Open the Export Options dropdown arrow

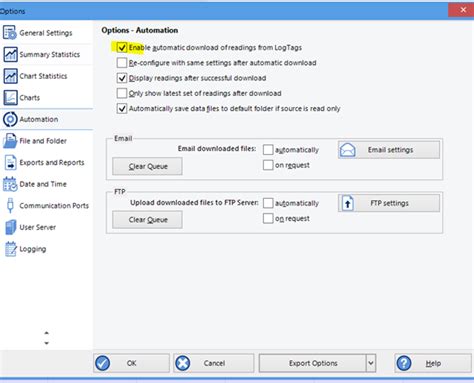tap(371, 363)
